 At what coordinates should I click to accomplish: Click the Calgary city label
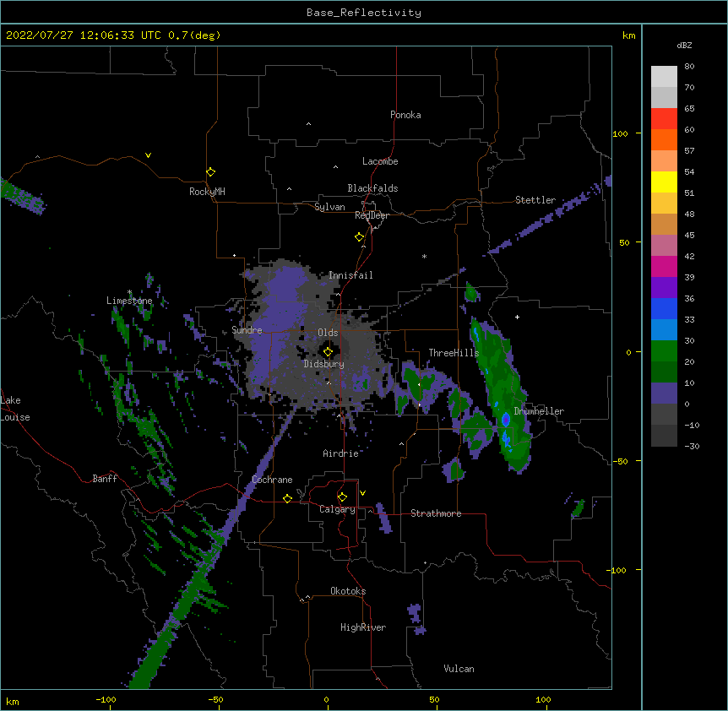click(x=337, y=509)
